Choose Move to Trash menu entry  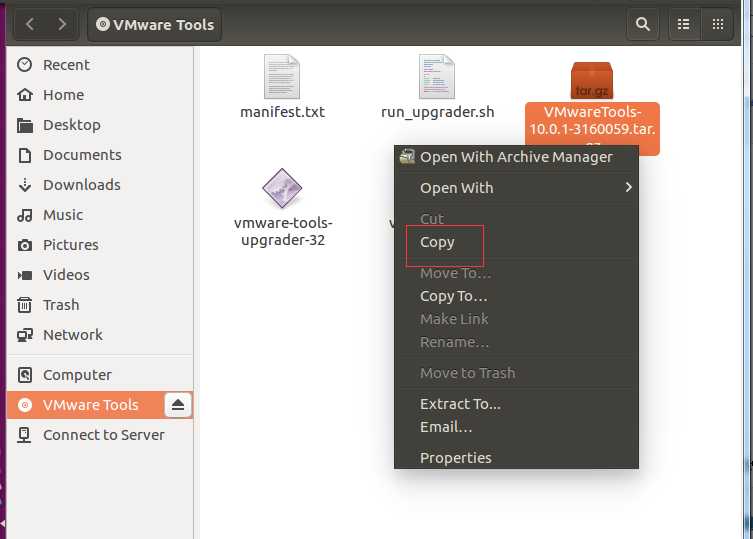click(x=516, y=373)
